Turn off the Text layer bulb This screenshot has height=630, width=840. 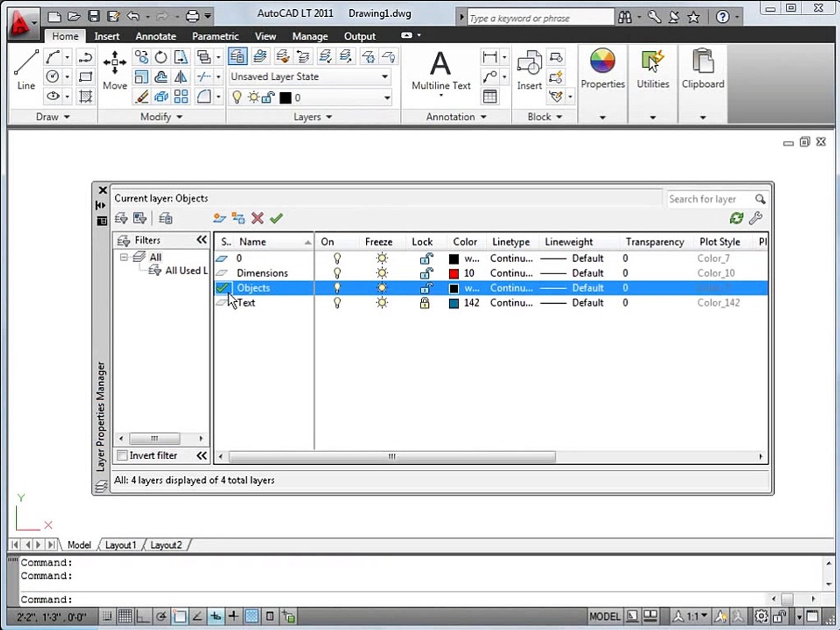click(337, 303)
